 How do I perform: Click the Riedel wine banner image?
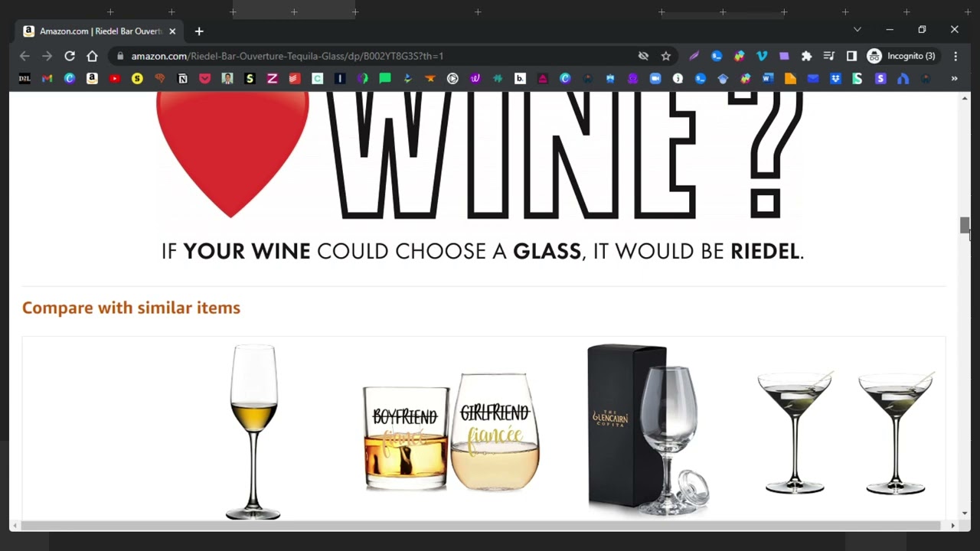[481, 178]
